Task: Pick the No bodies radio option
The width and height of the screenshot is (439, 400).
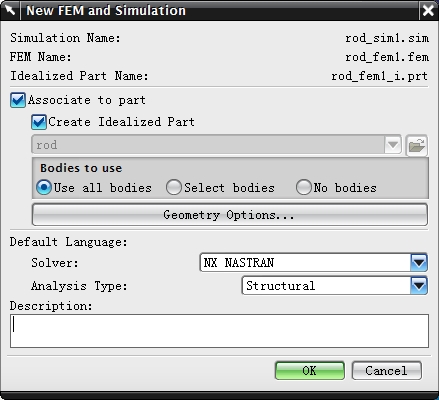Action: pos(303,187)
